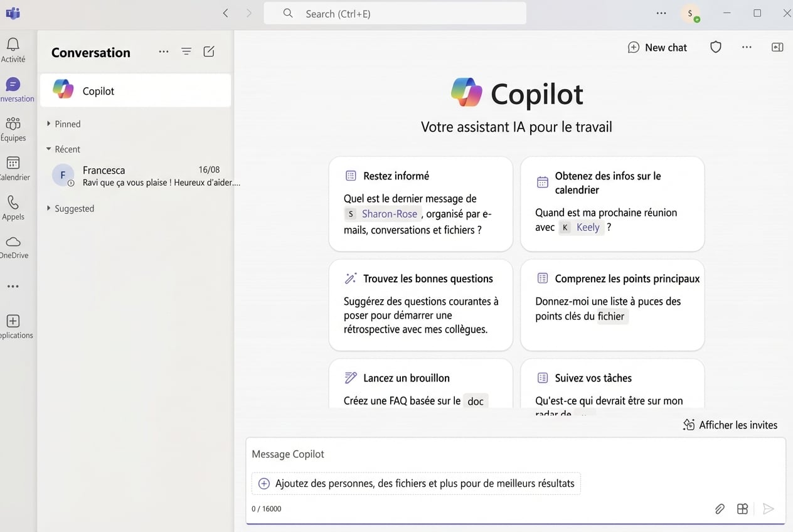Screen dimensions: 793x532
Task: Start a new conversation with the compose icon
Action: click(208, 51)
